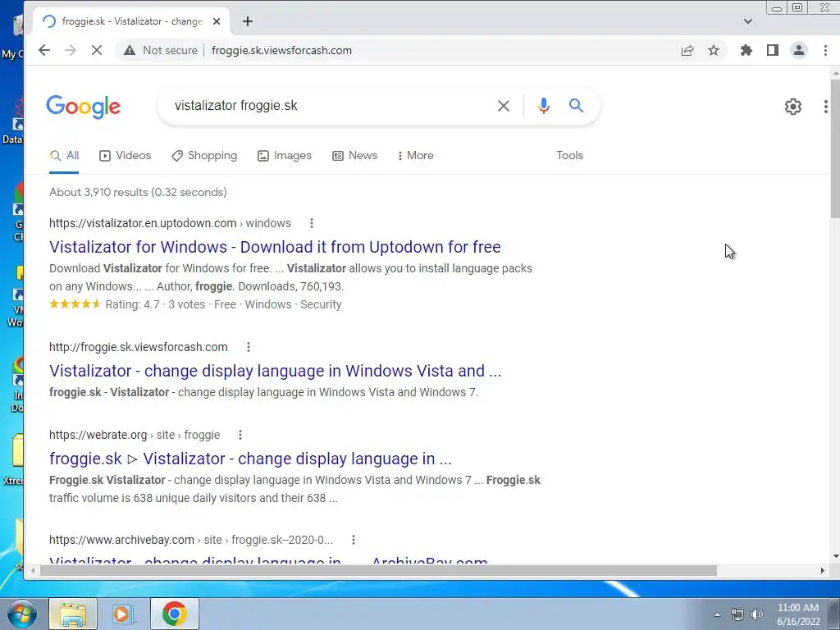
Task: Open the Extensions puzzle icon
Action: [x=746, y=50]
